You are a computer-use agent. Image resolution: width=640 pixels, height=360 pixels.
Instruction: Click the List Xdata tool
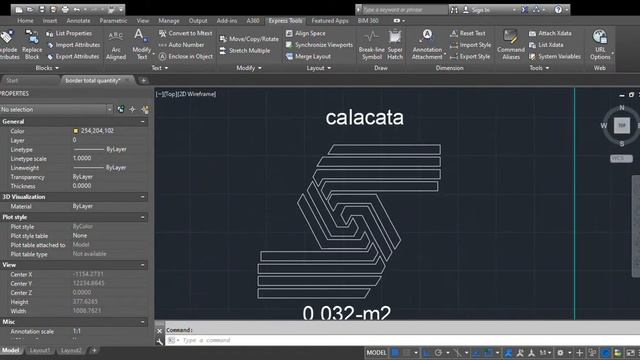tap(546, 45)
